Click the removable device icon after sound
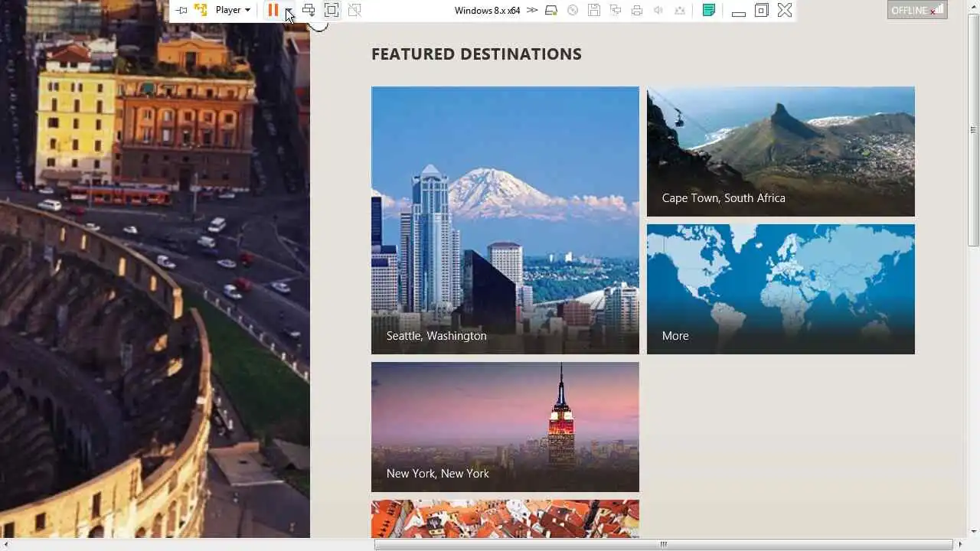This screenshot has height=551, width=980. [680, 10]
